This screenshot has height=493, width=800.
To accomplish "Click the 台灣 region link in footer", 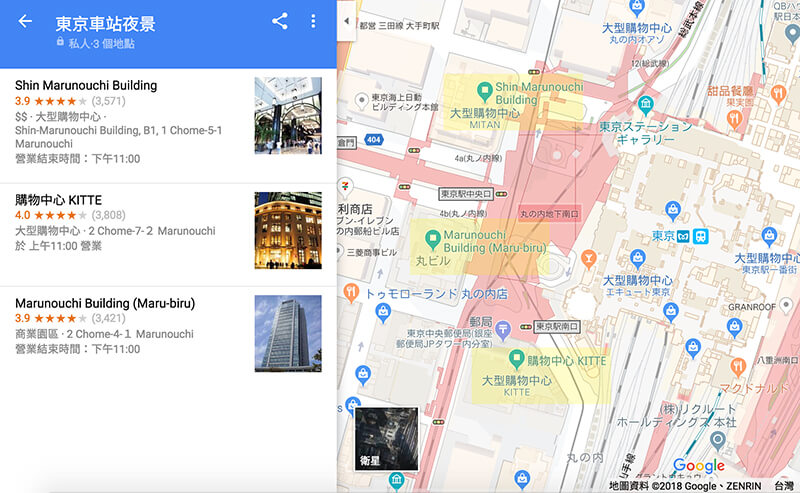I will click(x=784, y=486).
